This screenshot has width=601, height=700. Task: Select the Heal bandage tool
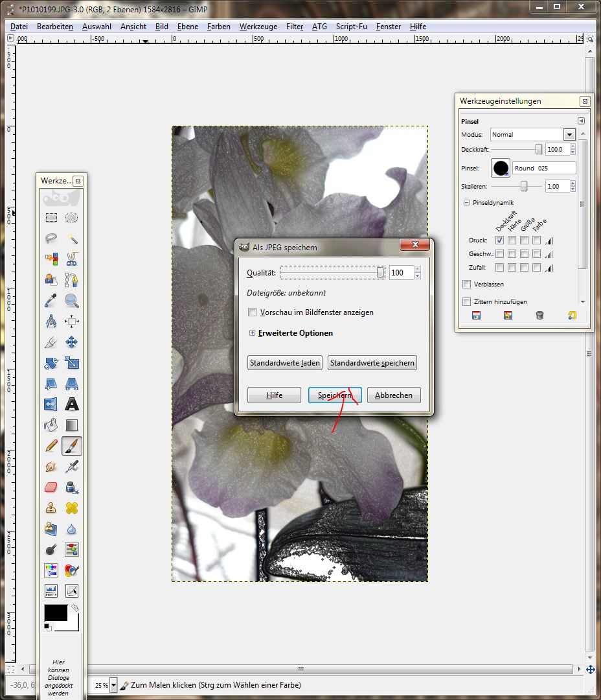[72, 507]
